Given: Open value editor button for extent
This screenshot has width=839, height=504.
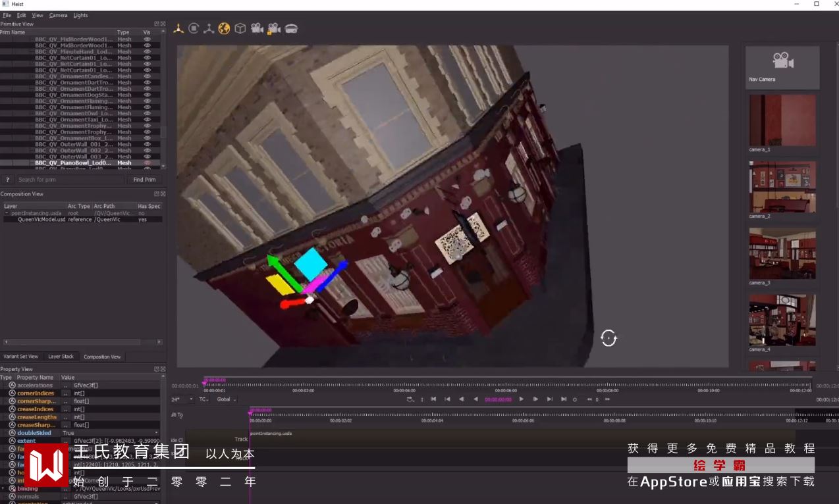Looking at the screenshot, I should coord(66,441).
